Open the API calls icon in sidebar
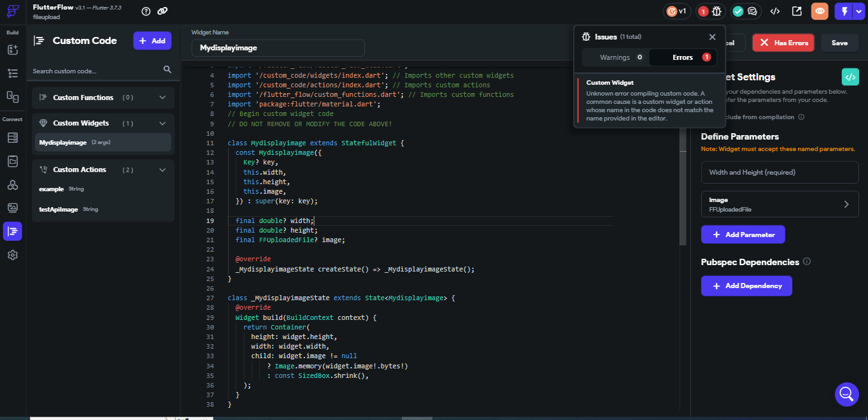This screenshot has width=868, height=420. tap(13, 185)
